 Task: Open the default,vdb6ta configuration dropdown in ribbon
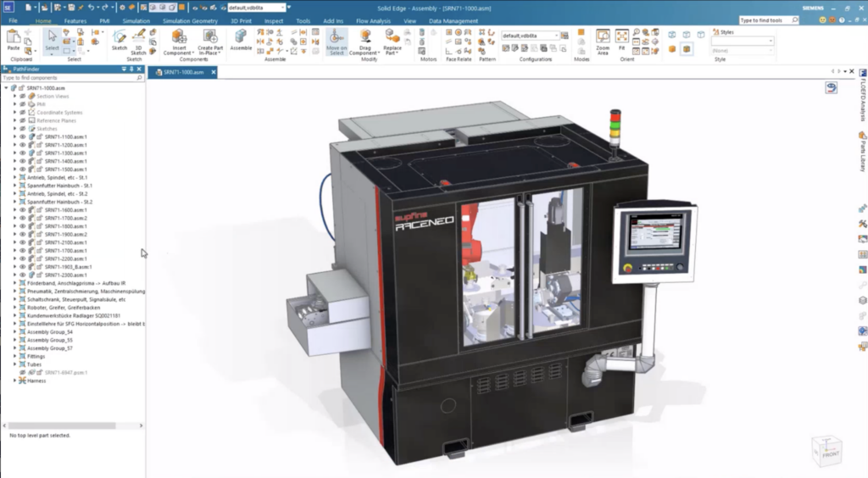(x=558, y=36)
